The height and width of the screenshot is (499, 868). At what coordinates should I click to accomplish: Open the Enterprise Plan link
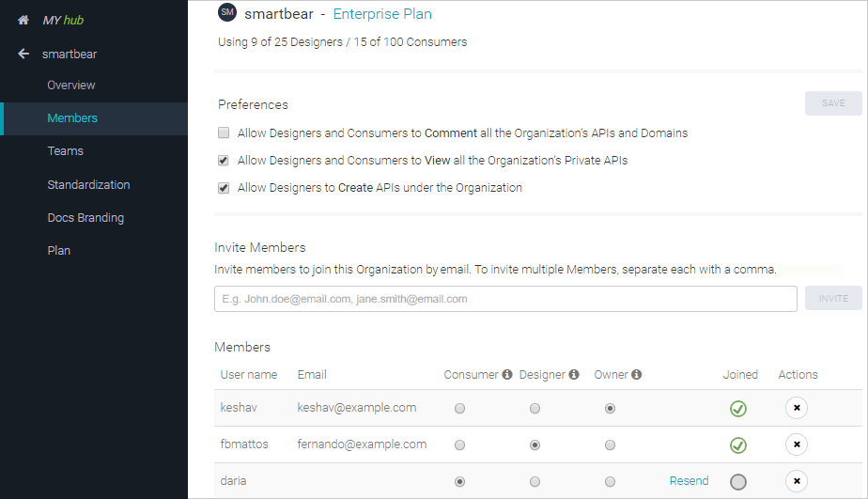click(382, 14)
